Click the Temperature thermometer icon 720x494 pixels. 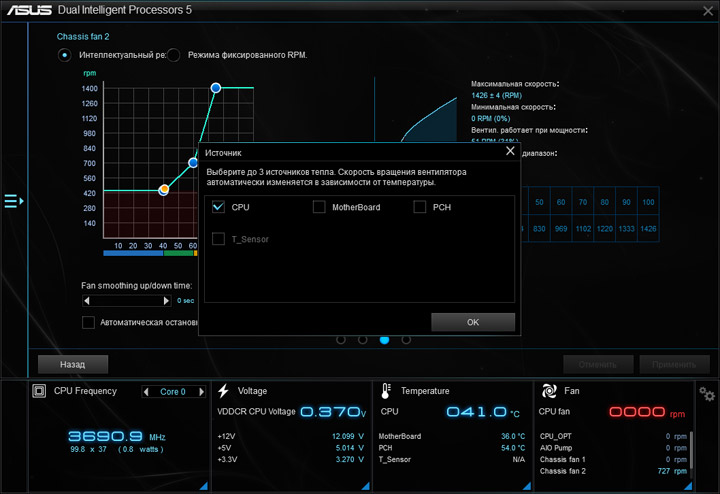(386, 391)
